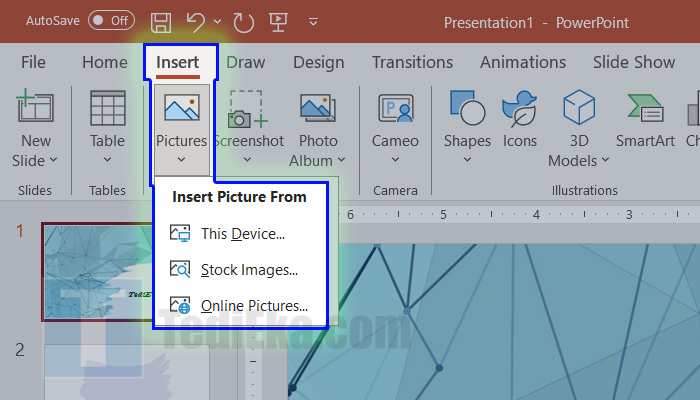Image resolution: width=700 pixels, height=400 pixels.
Task: Open the Photo Album dropdown chevron
Action: (341, 160)
